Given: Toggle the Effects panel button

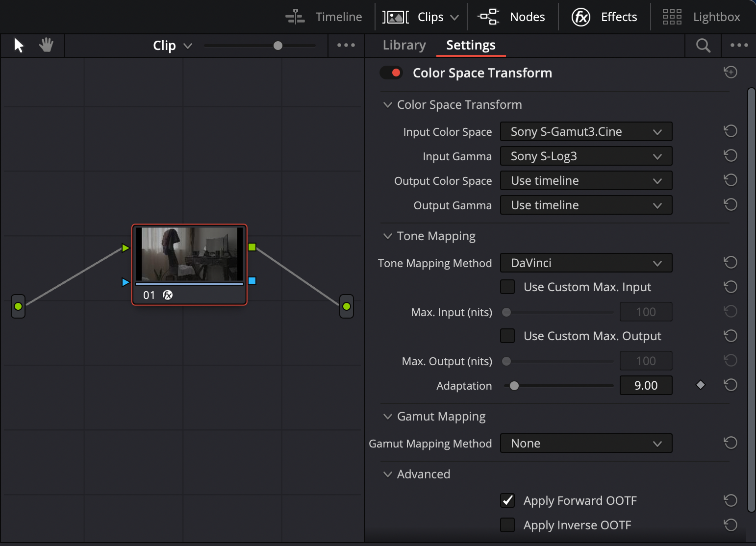Looking at the screenshot, I should tap(604, 17).
